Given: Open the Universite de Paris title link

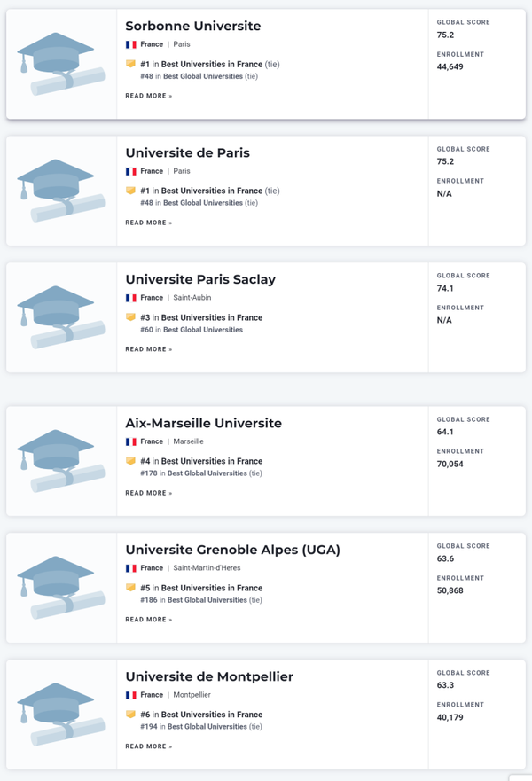Looking at the screenshot, I should click(187, 152).
